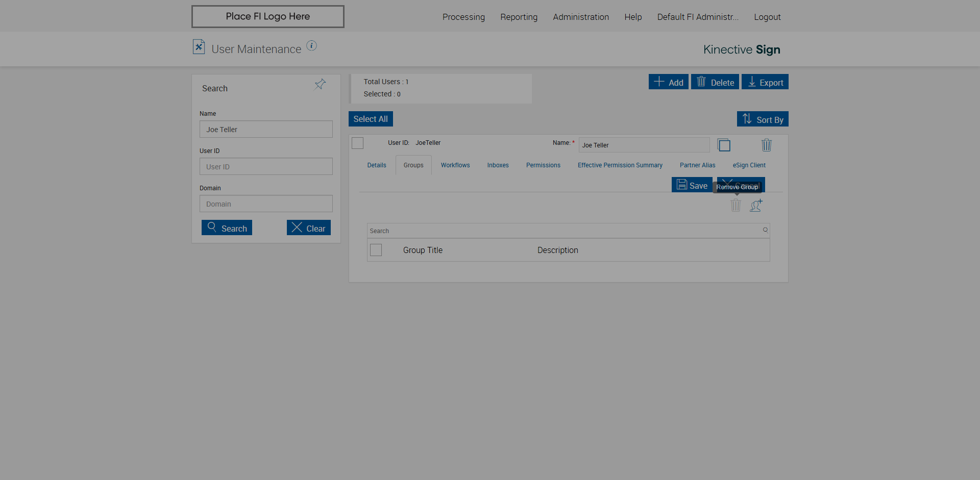Click the Export button
This screenshot has height=480, width=980.
pos(765,82)
